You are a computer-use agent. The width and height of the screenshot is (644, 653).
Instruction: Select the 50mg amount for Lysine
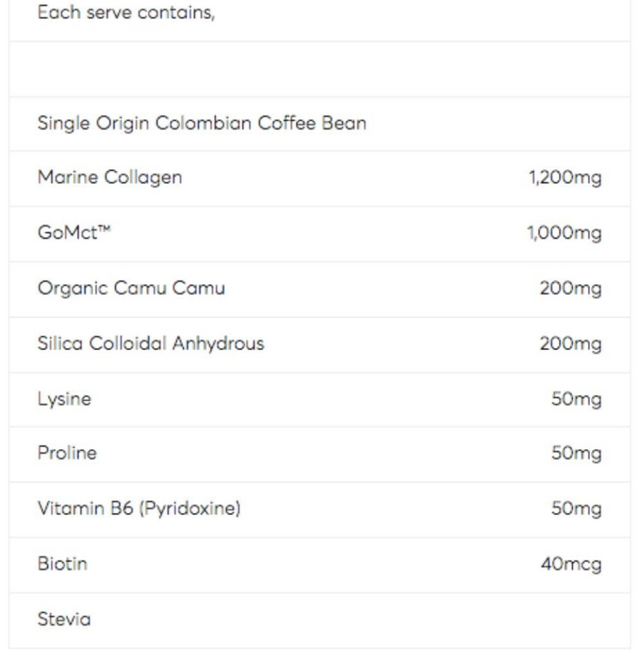(576, 400)
